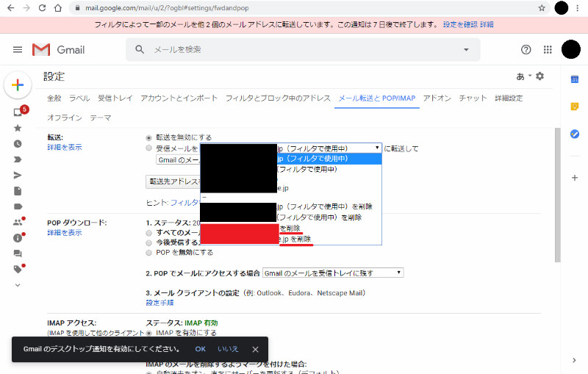
Task: Select the 転送を無効にする radio button
Action: pos(149,137)
